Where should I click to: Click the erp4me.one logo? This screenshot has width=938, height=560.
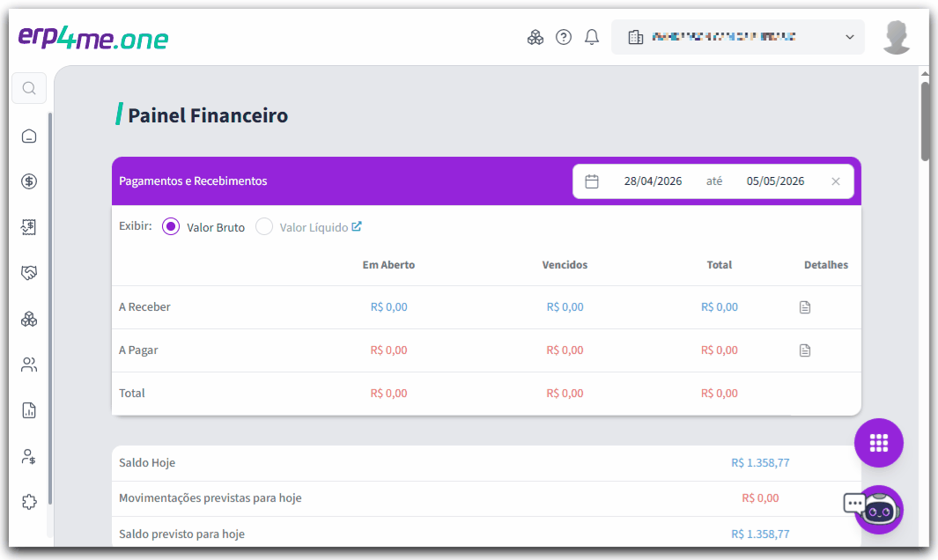click(x=93, y=38)
